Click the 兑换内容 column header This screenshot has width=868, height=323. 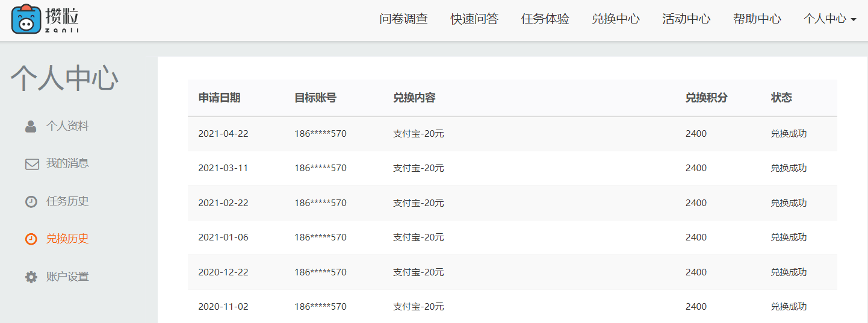click(x=414, y=98)
